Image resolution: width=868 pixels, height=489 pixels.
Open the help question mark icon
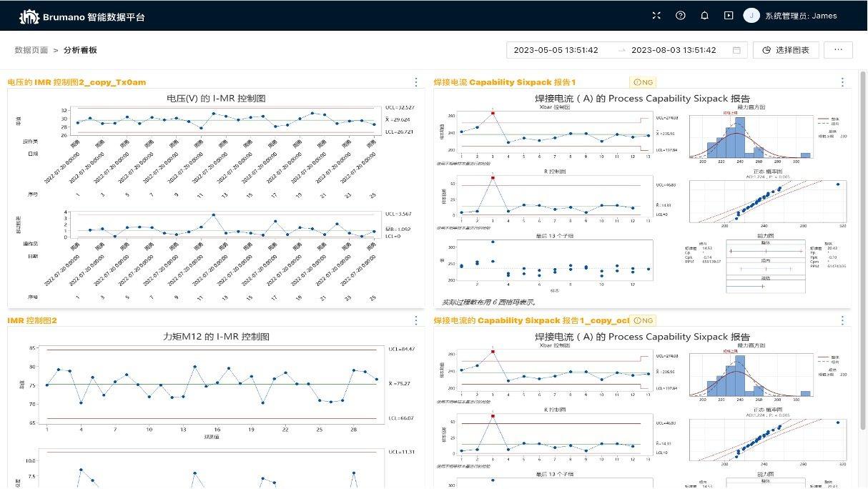(680, 16)
